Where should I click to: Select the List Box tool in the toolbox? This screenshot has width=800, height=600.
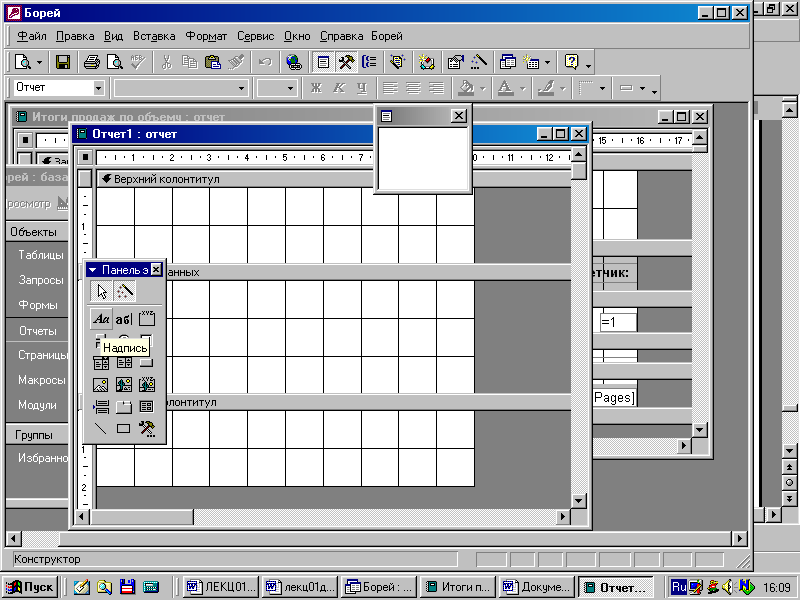point(124,363)
